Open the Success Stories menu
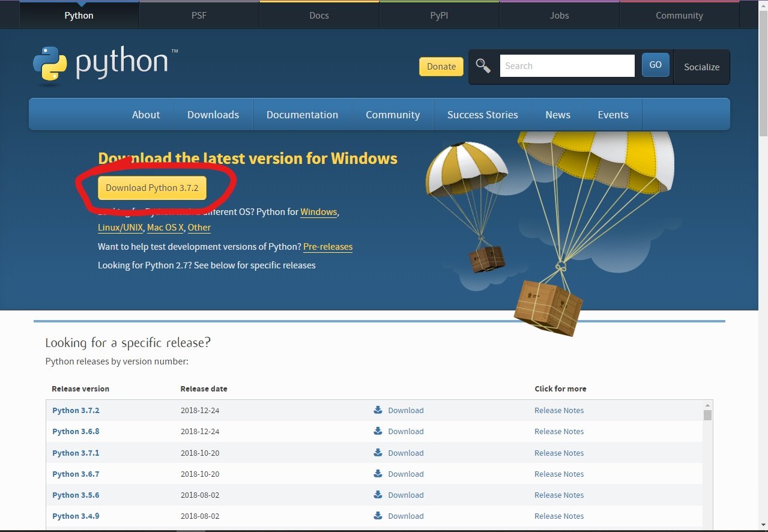 [483, 115]
